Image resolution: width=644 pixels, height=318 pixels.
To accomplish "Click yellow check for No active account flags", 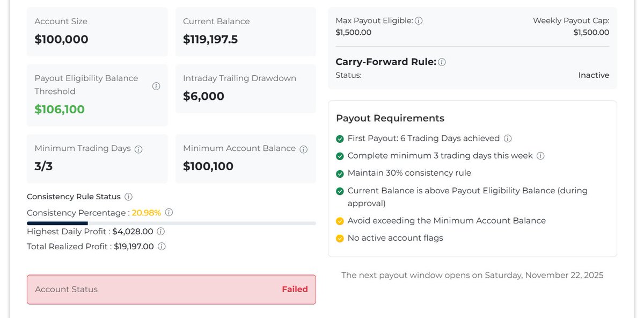I will tap(340, 238).
